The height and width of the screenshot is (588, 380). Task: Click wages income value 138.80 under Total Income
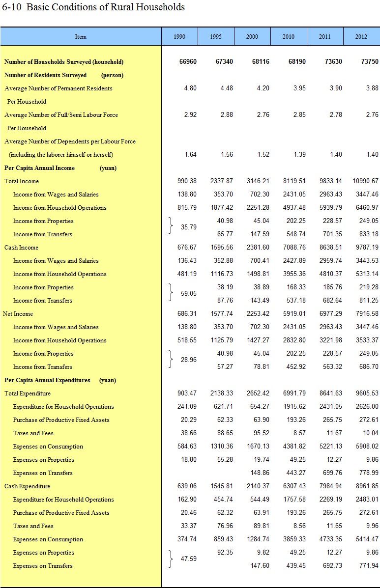(x=187, y=194)
